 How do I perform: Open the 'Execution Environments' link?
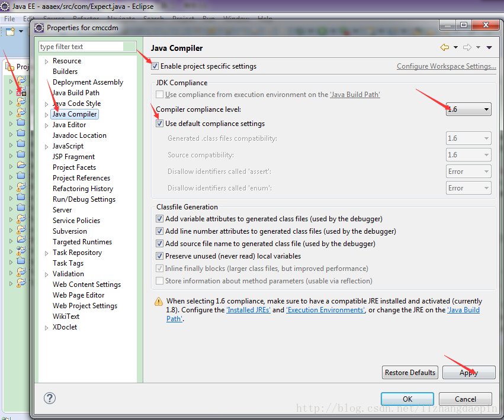pos(325,310)
